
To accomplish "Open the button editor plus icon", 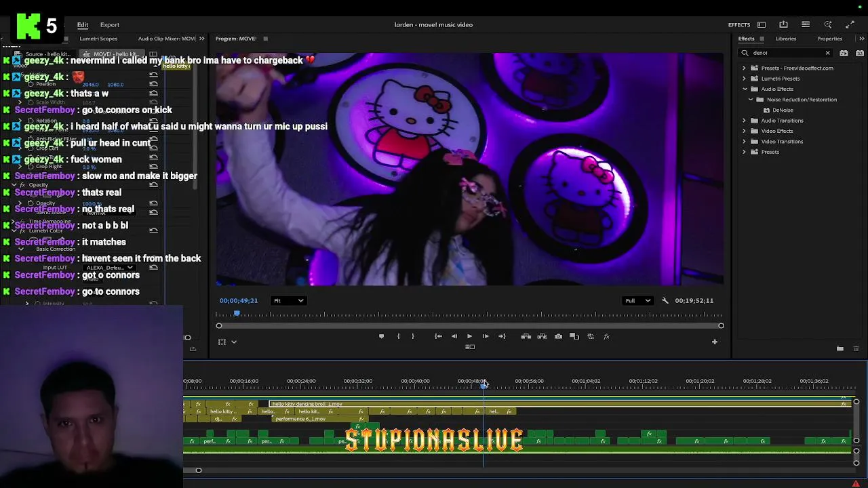I will [x=714, y=342].
